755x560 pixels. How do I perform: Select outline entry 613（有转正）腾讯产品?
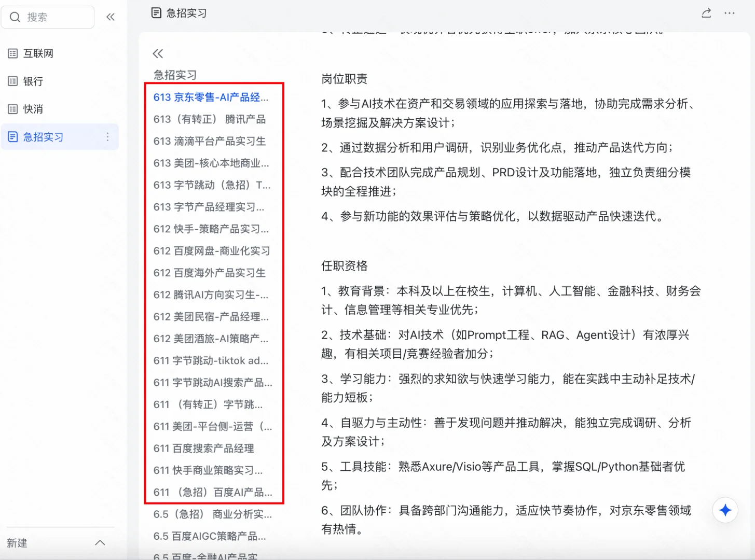tap(210, 119)
